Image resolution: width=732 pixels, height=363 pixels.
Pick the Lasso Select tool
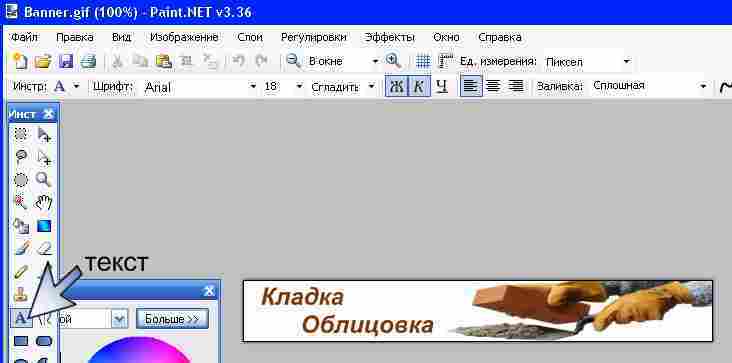pos(21,157)
